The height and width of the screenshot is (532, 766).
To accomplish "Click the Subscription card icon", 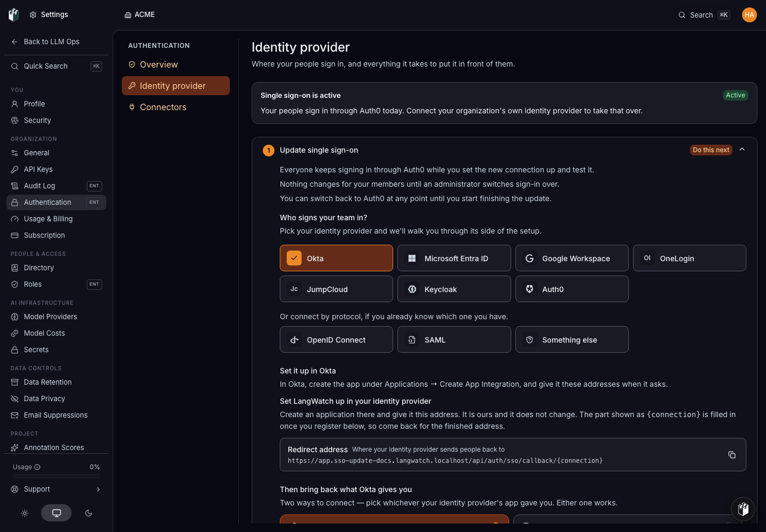I will (15, 235).
